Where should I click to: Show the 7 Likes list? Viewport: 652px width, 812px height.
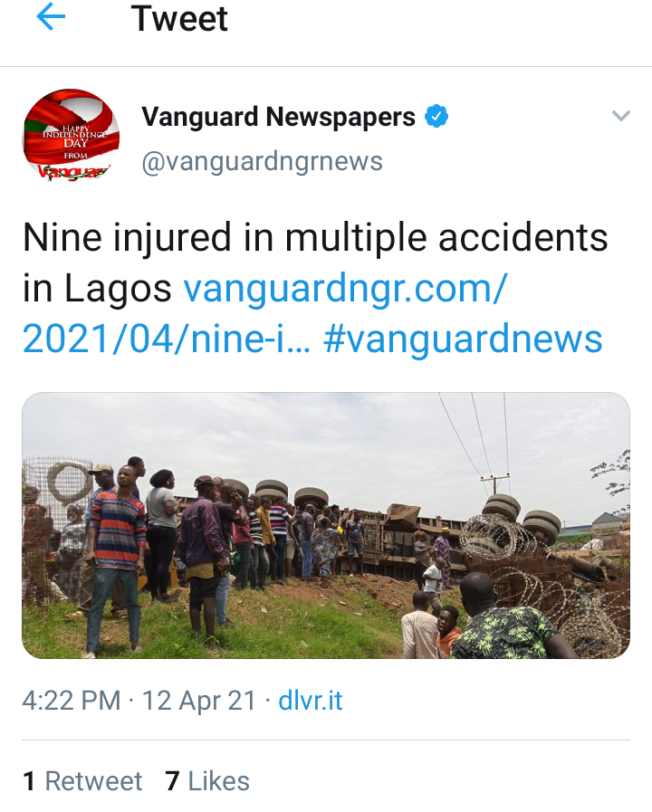pyautogui.click(x=207, y=781)
